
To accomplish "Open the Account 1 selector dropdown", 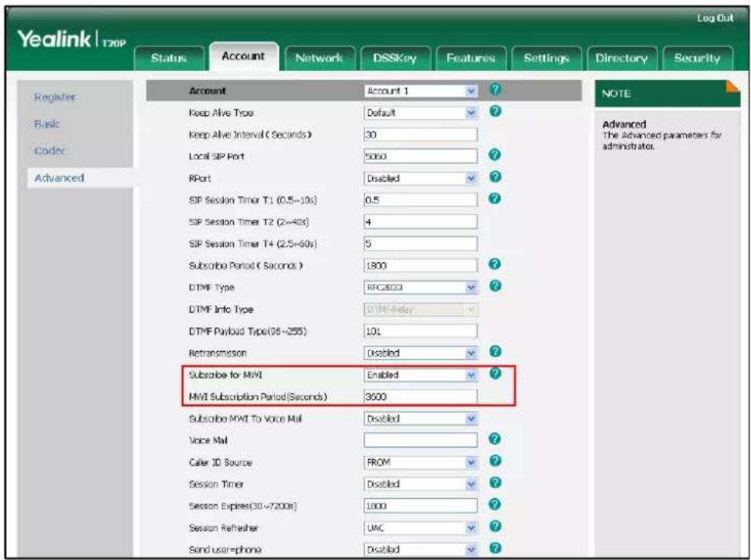I will tap(421, 91).
